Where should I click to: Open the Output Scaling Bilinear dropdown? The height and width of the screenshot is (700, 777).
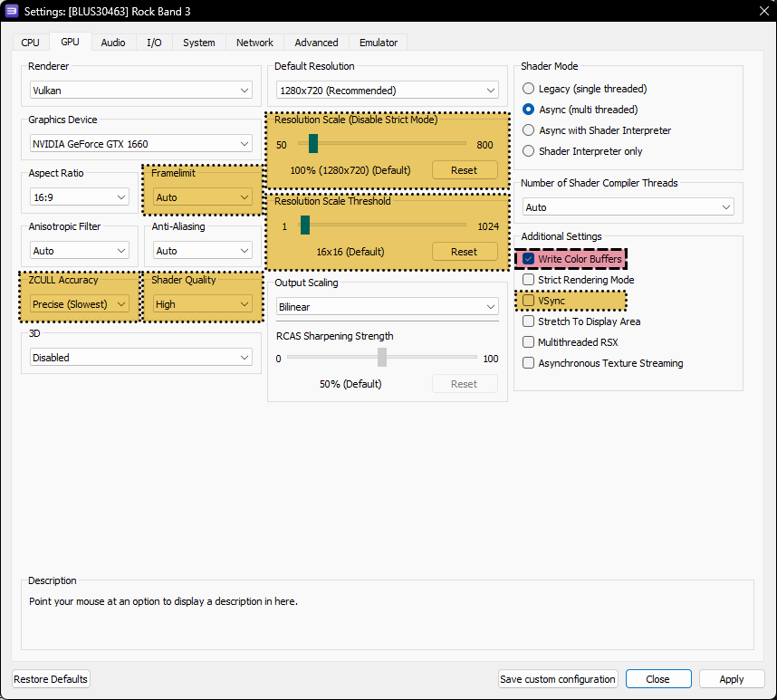[x=387, y=307]
